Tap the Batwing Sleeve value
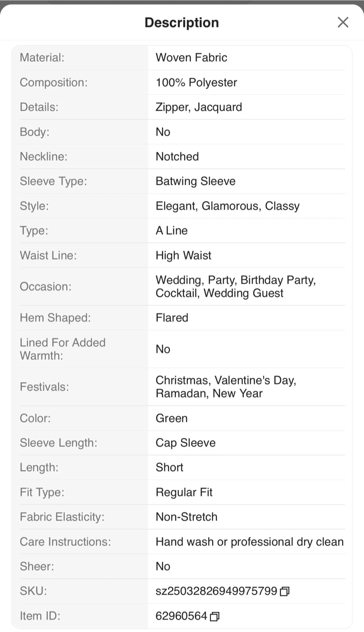The width and height of the screenshot is (364, 632). pos(195,181)
